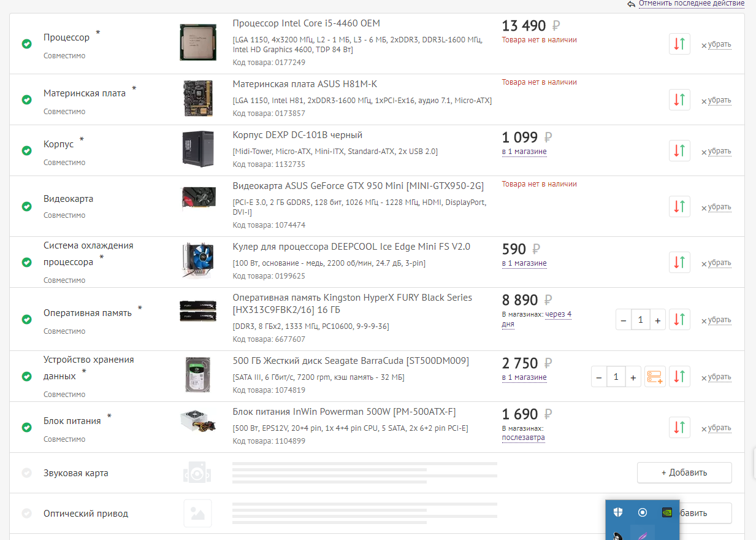Click swap arrows icon for ASUS H81M-K motherboard
The image size is (756, 540).
679,100
